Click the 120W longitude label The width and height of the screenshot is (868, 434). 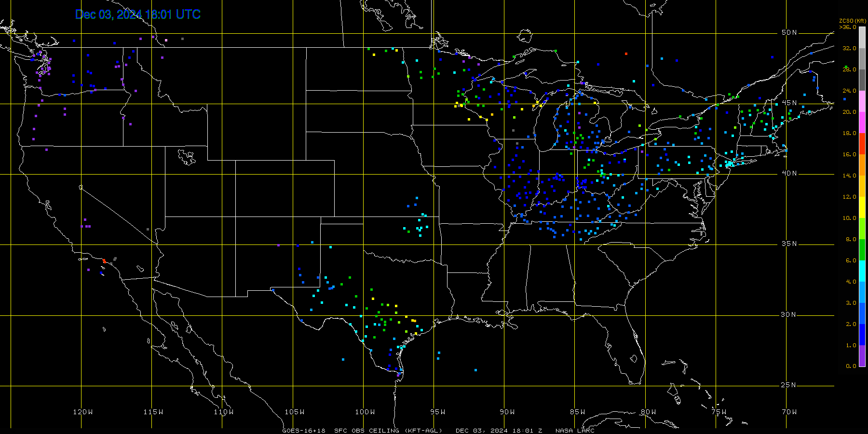point(83,412)
